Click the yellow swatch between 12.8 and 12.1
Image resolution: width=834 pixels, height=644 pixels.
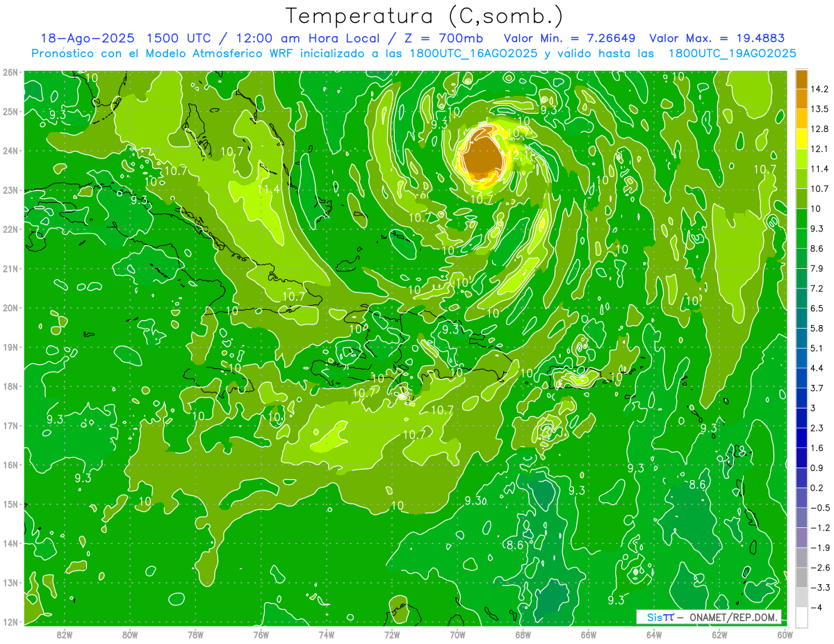pyautogui.click(x=801, y=139)
